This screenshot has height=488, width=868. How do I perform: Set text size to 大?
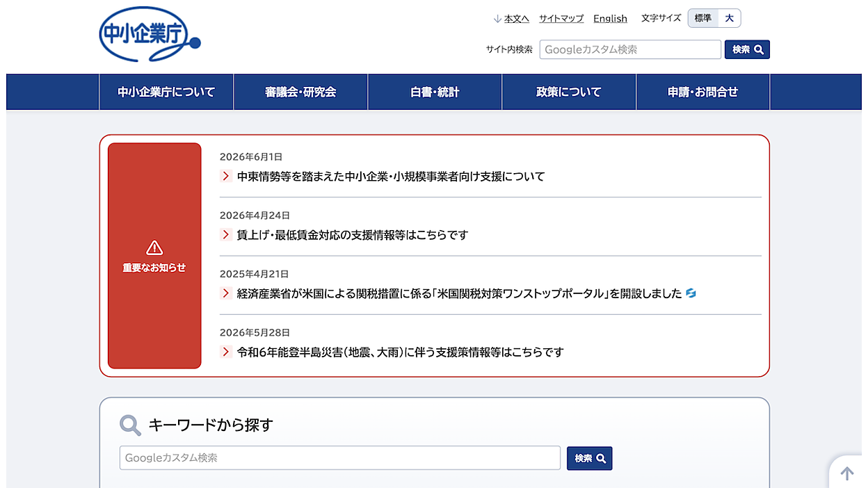730,18
